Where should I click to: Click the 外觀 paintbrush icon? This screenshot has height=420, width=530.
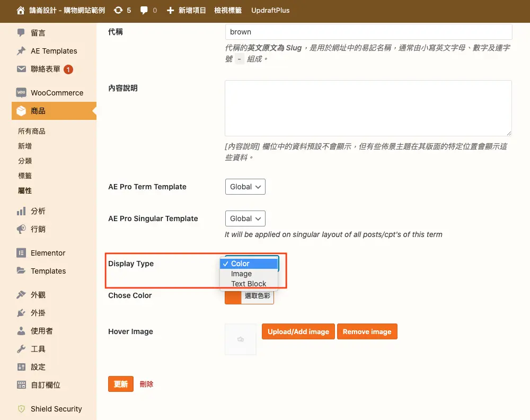(21, 294)
